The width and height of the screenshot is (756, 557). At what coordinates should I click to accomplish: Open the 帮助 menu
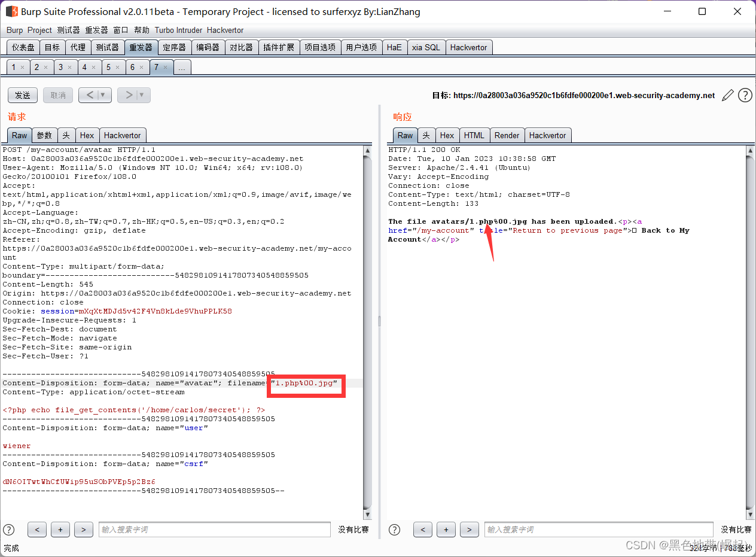pyautogui.click(x=142, y=30)
